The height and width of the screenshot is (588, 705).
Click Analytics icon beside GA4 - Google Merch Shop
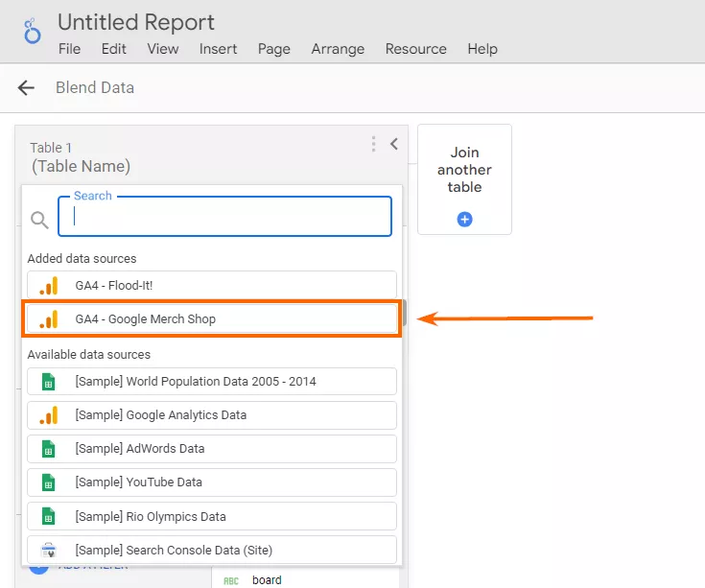[49, 319]
